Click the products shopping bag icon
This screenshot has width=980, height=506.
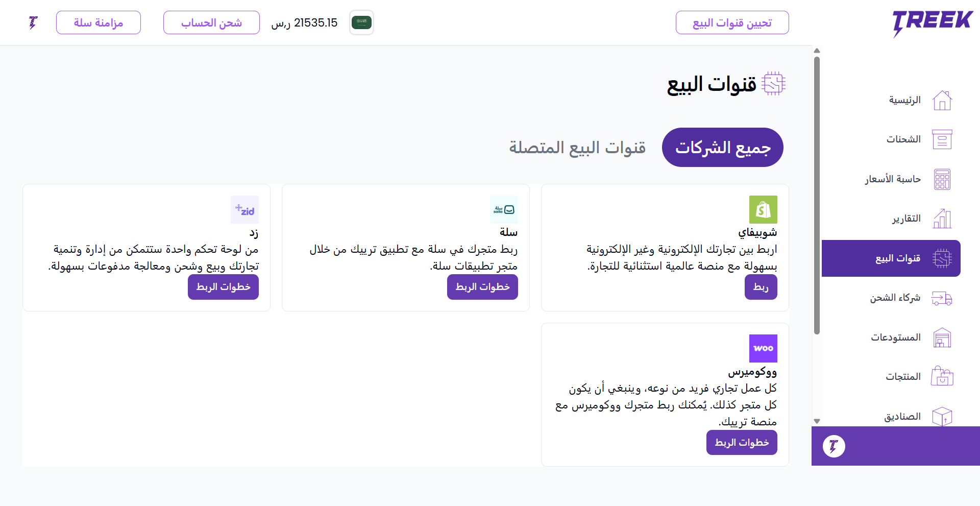(942, 377)
